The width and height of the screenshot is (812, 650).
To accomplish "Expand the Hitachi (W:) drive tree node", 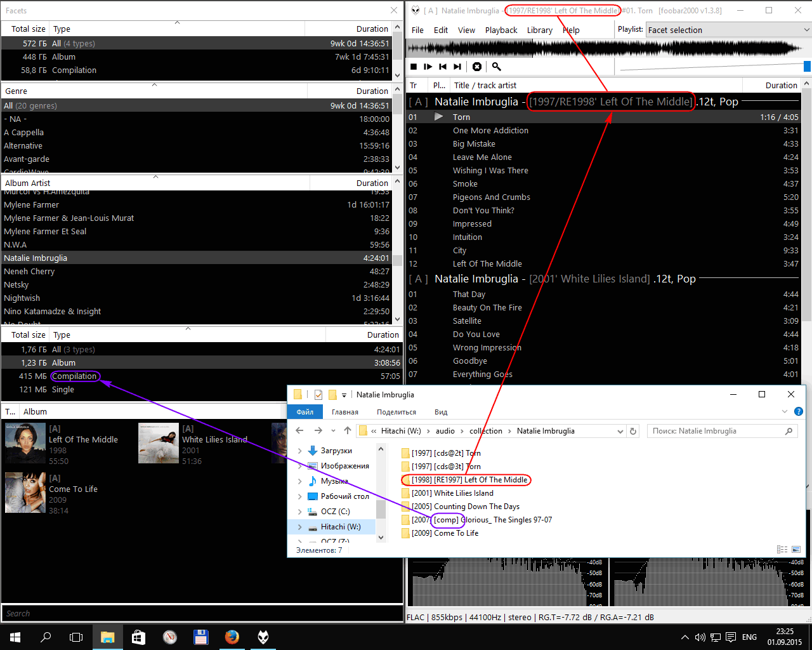I will click(299, 527).
